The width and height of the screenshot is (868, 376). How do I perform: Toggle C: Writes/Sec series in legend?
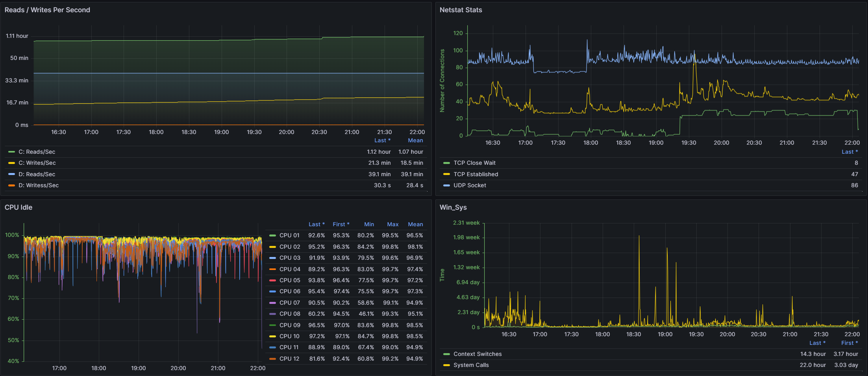[x=37, y=163]
